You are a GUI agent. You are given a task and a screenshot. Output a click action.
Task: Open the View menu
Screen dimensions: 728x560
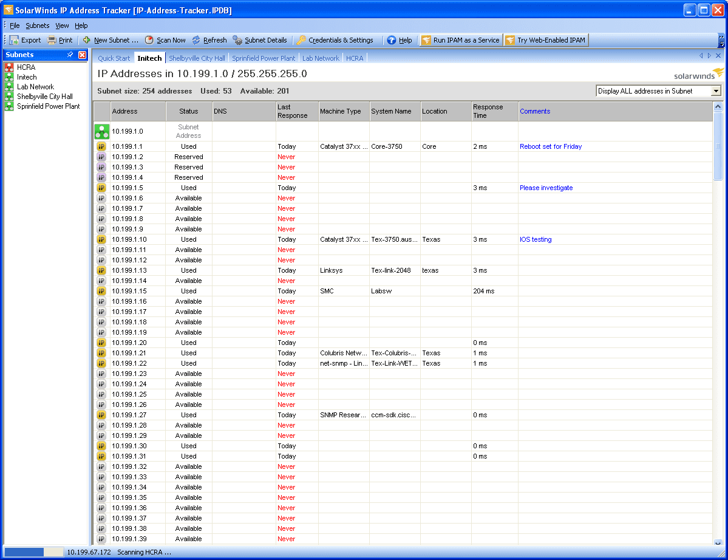(x=62, y=26)
